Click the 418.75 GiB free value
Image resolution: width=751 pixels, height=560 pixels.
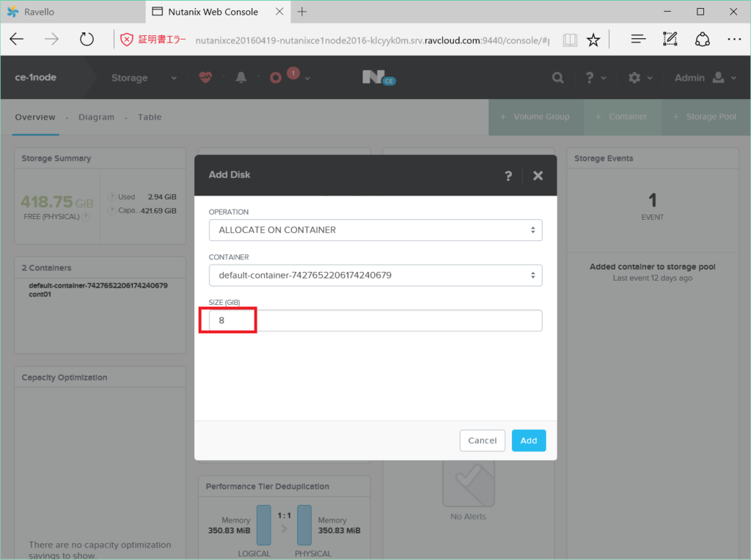click(56, 202)
